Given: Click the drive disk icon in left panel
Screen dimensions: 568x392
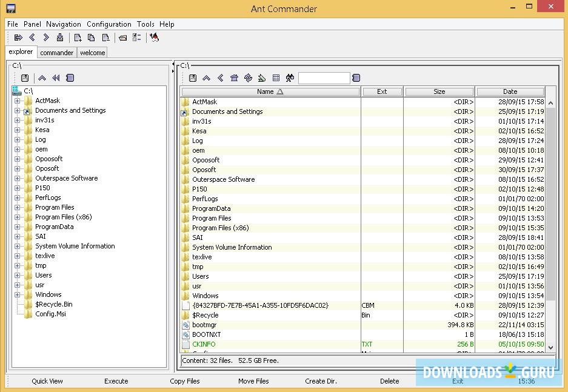Looking at the screenshot, I should [25, 78].
